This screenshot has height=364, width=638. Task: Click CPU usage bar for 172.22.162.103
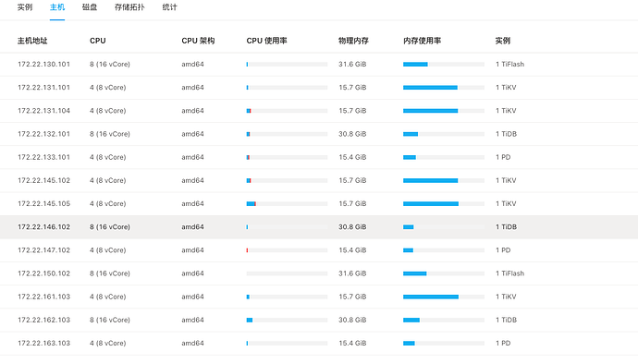pyautogui.click(x=287, y=320)
